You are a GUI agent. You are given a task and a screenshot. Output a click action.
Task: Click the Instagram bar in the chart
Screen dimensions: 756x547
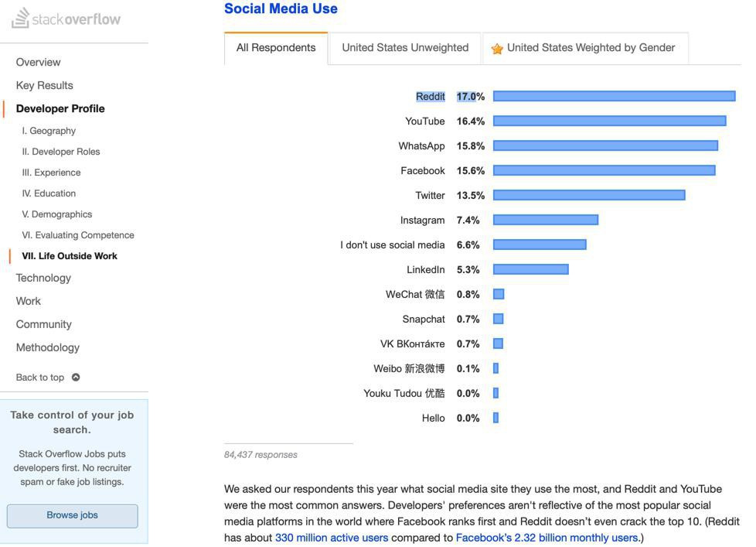(545, 221)
